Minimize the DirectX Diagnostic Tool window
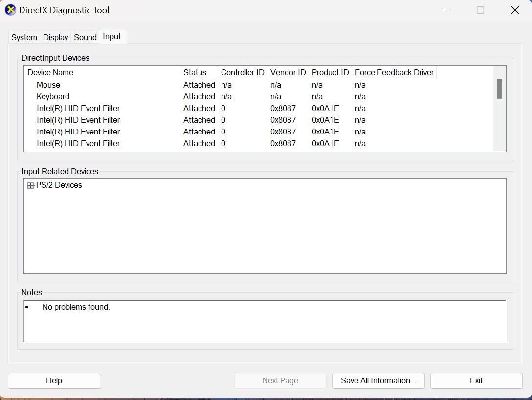Screen dimensions: 532x400 446,10
